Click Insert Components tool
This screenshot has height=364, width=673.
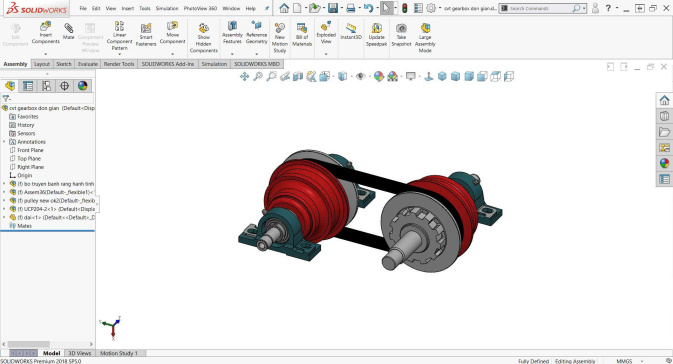[45, 33]
